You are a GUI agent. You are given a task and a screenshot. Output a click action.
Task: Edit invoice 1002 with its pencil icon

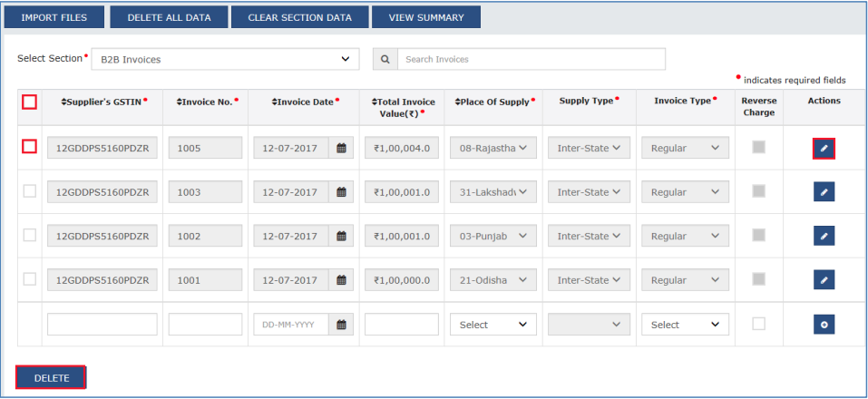824,236
